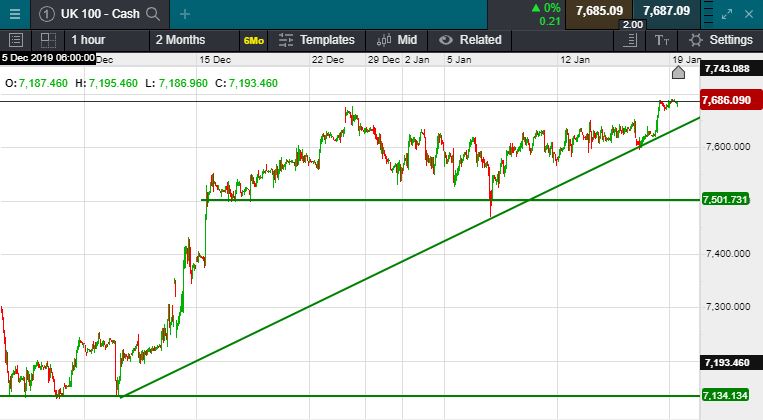Click the product search magnifier icon
This screenshot has width=763, height=420.
(x=152, y=13)
